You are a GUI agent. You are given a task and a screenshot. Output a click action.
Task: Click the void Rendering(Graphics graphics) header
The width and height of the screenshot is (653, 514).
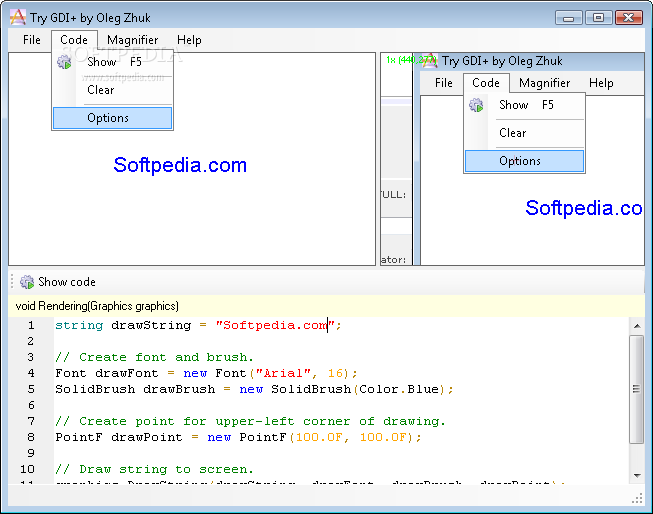click(x=97, y=306)
